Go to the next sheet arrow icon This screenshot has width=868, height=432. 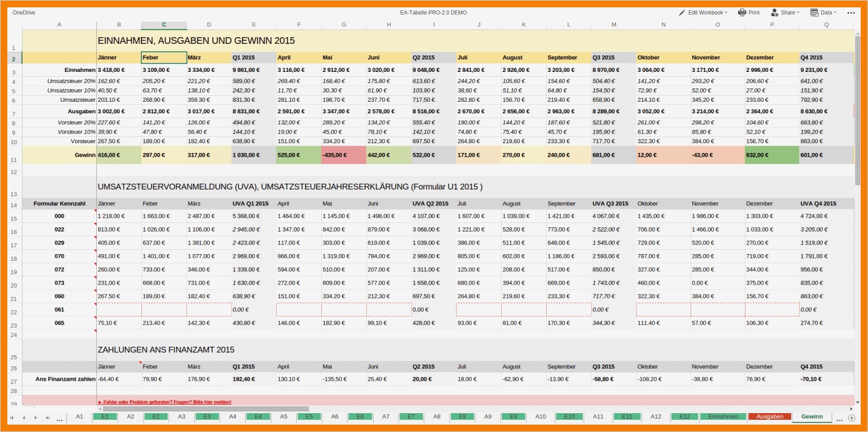(37, 417)
